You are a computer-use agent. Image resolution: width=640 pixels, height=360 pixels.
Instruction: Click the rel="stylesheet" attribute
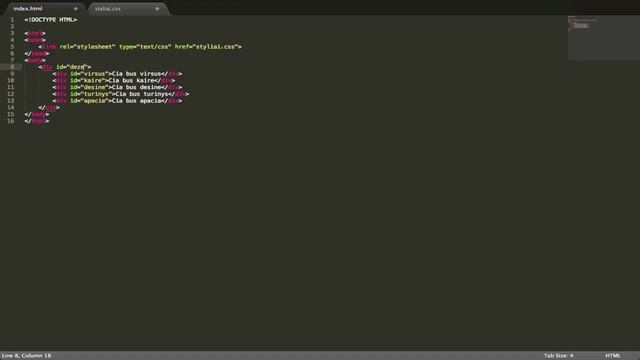click(87, 47)
